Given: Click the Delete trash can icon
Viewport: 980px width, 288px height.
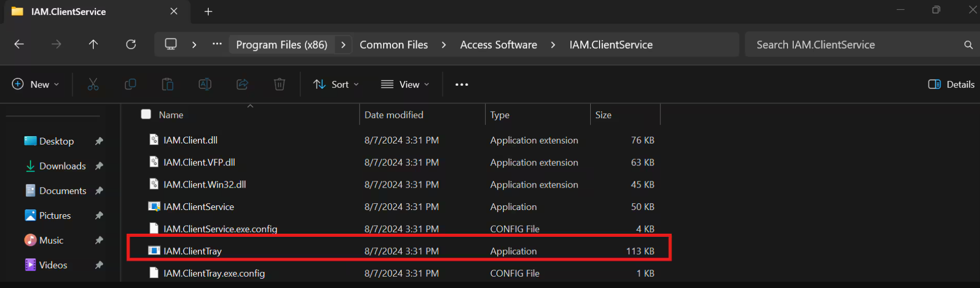Looking at the screenshot, I should [279, 84].
